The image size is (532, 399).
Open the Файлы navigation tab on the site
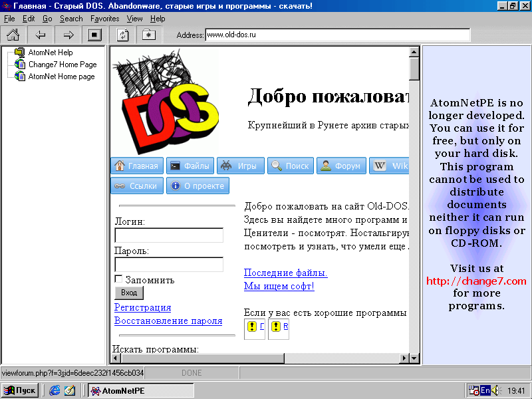coord(190,166)
